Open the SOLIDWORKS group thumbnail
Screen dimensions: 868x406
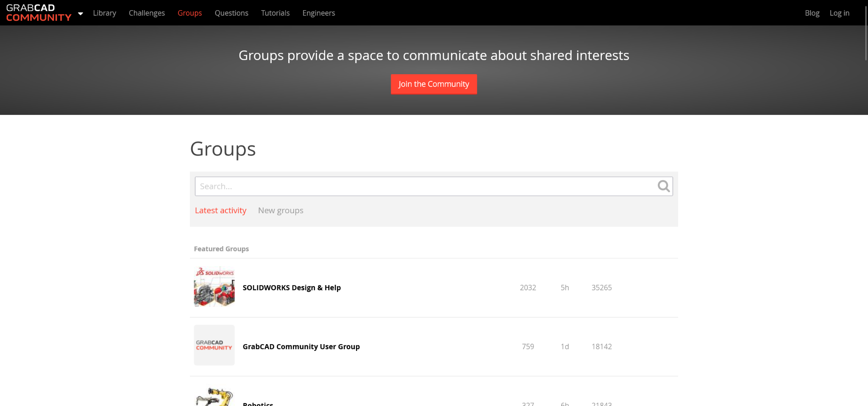[214, 286]
